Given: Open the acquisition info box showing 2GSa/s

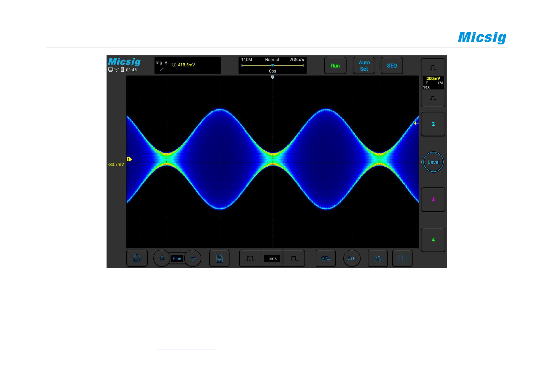Looking at the screenshot, I should pos(272,65).
